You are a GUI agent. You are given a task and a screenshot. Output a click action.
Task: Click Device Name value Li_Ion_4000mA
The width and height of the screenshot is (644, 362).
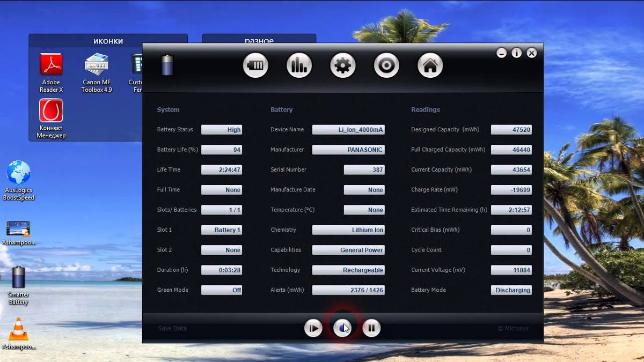tap(348, 130)
